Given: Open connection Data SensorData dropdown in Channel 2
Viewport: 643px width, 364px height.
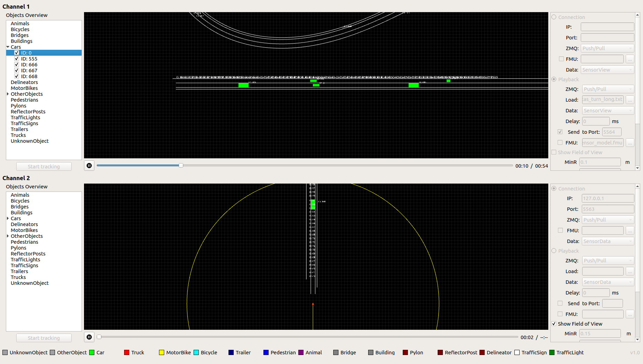Looking at the screenshot, I should tap(608, 241).
